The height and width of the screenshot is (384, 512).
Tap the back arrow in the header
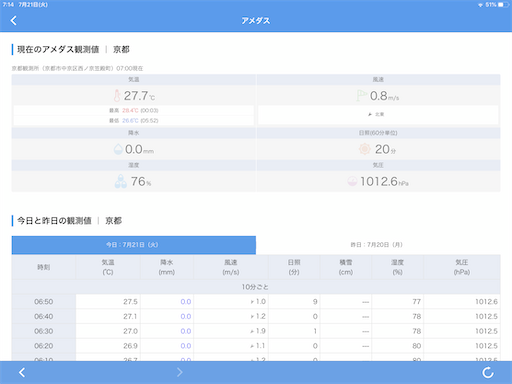13,21
